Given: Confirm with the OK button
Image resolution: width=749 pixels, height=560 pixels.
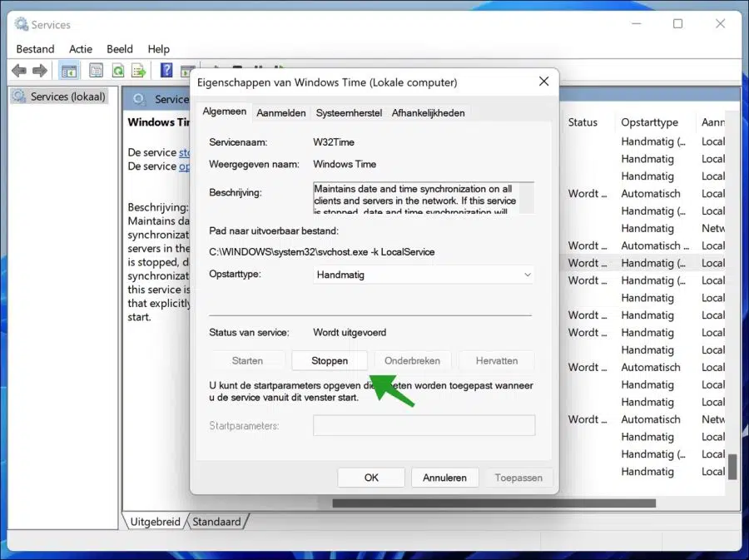Looking at the screenshot, I should click(x=371, y=478).
